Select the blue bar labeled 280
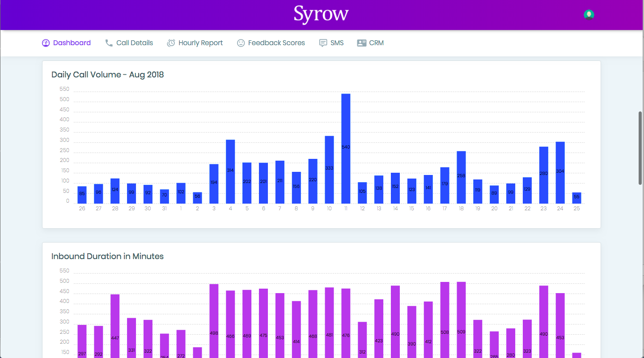 click(x=544, y=175)
